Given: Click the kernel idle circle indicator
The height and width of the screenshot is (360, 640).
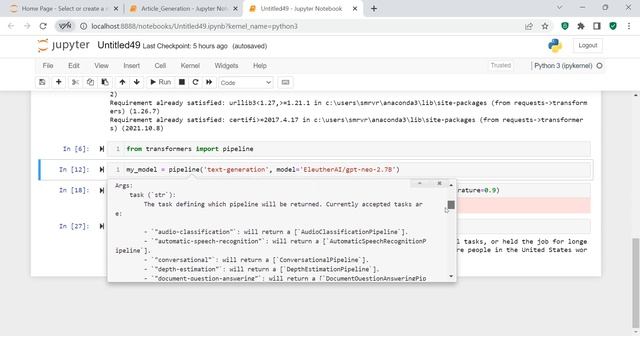Looking at the screenshot, I should [x=599, y=66].
